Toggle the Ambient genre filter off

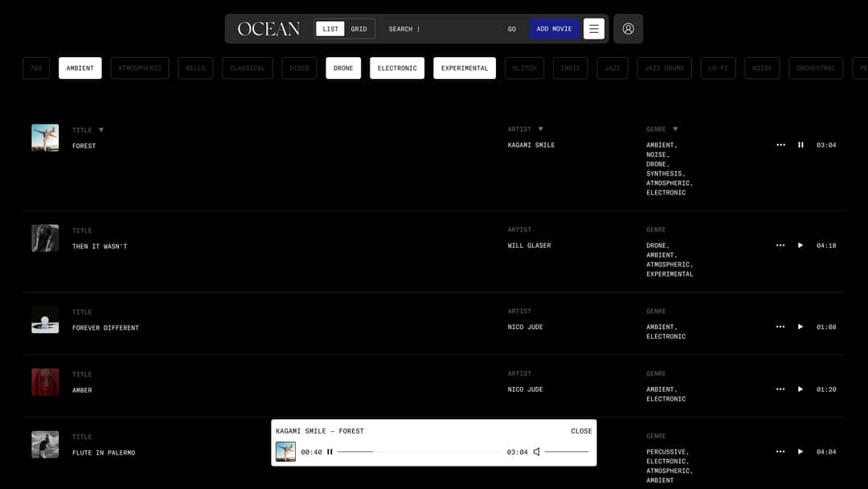tap(80, 68)
